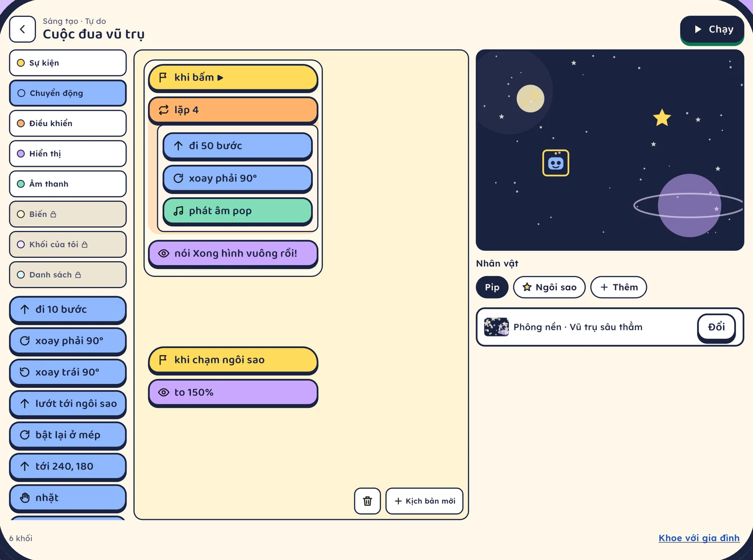This screenshot has width=753, height=560.
Task: Click rotate icon in script 'xoay phải 90°'
Action: coord(178,178)
